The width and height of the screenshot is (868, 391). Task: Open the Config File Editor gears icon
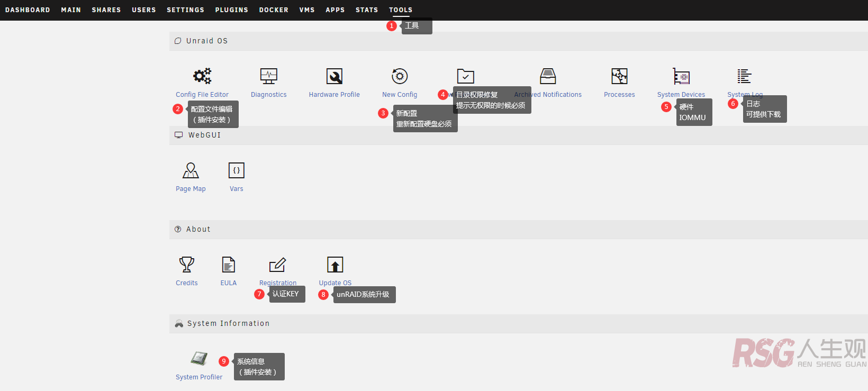[202, 76]
